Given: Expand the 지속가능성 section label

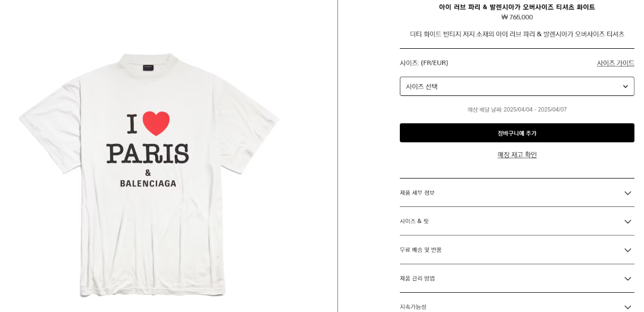Looking at the screenshot, I should pos(413,307).
